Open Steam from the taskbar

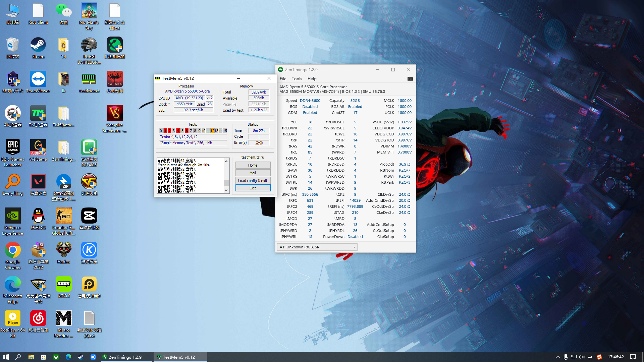click(81, 357)
